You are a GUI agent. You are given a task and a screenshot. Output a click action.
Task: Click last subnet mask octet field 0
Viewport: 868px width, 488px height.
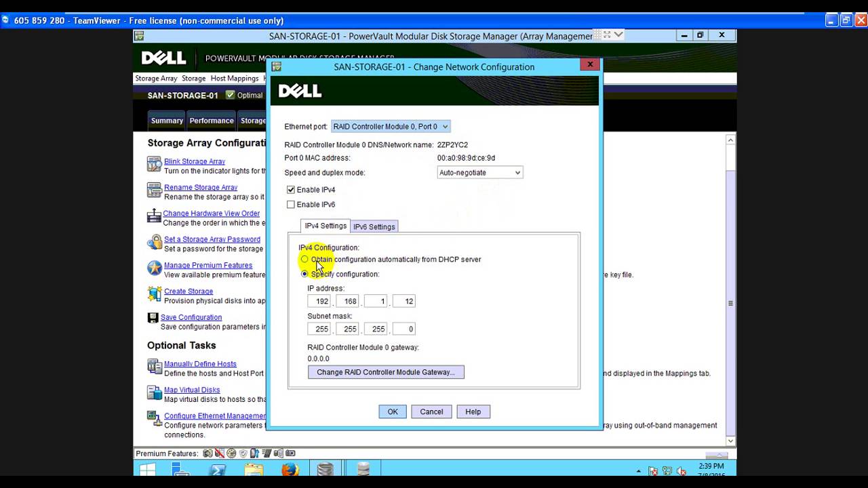pyautogui.click(x=404, y=329)
